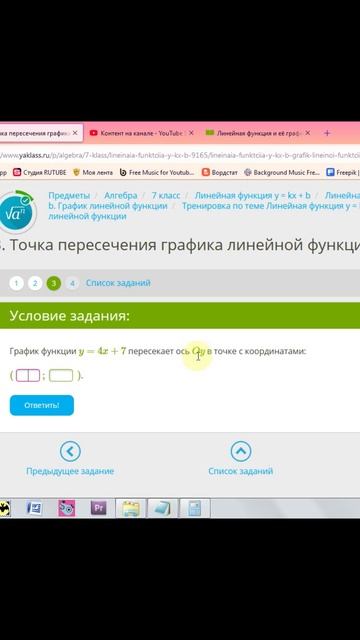The width and height of the screenshot is (360, 640).
Task: Submit answer with Ответить button
Action: click(42, 405)
